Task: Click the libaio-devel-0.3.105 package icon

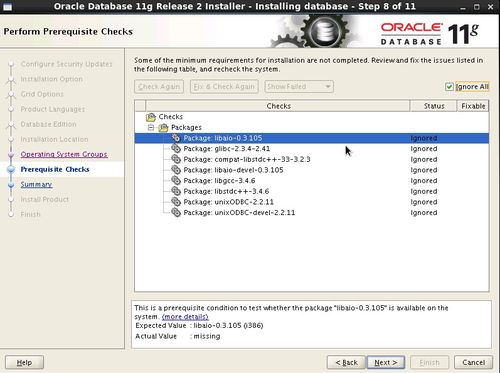Action: [176, 170]
